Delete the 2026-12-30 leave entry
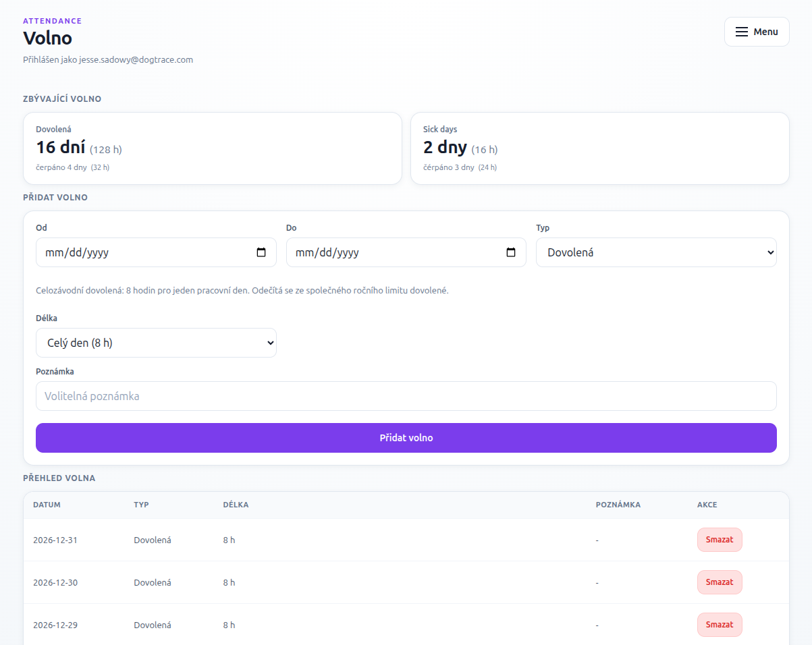812x645 pixels. point(720,582)
